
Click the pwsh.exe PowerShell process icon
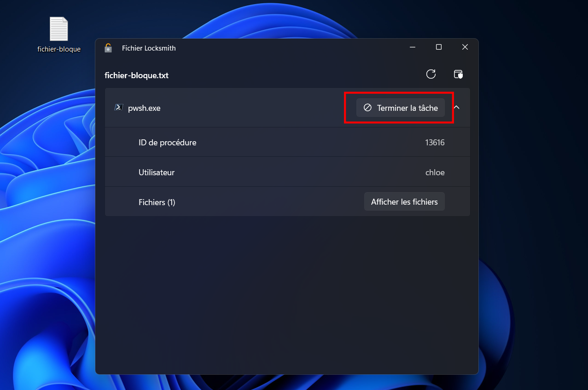click(119, 108)
